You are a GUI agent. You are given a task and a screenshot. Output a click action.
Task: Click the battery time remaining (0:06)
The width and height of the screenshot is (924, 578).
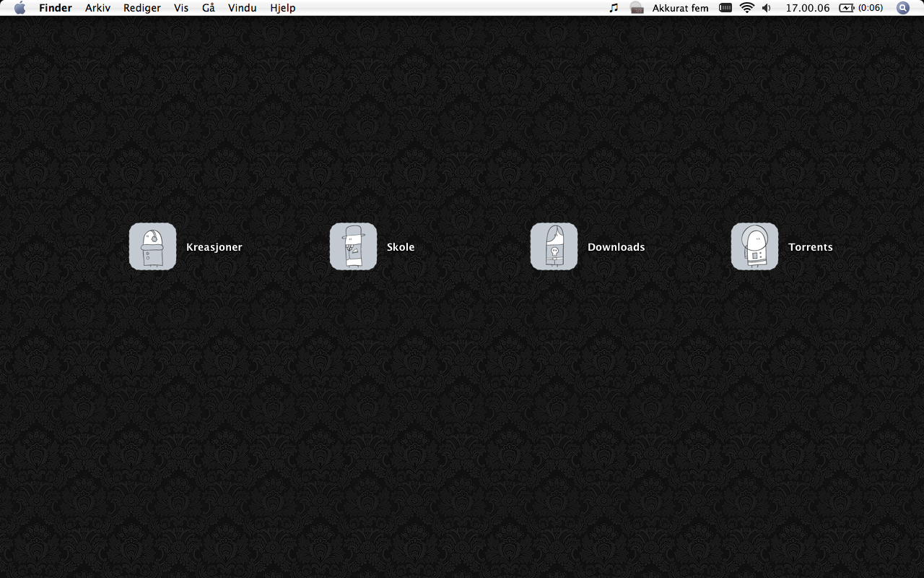[871, 8]
